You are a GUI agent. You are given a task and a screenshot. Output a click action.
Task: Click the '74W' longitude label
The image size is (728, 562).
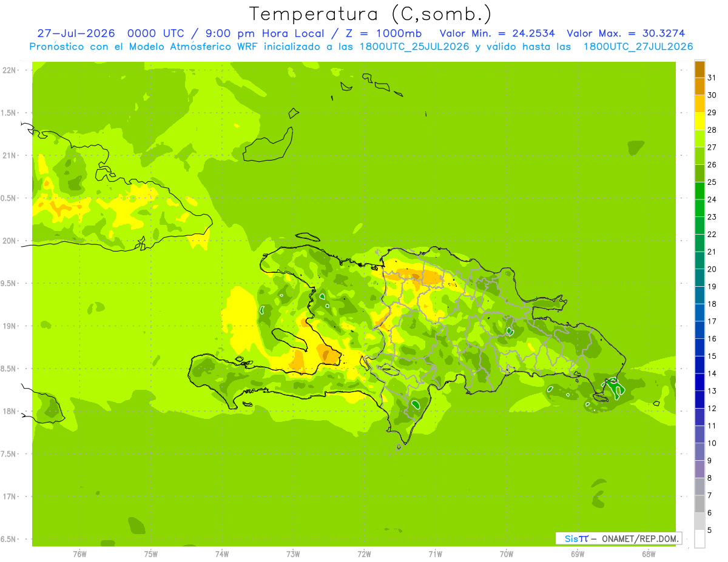[x=221, y=554]
